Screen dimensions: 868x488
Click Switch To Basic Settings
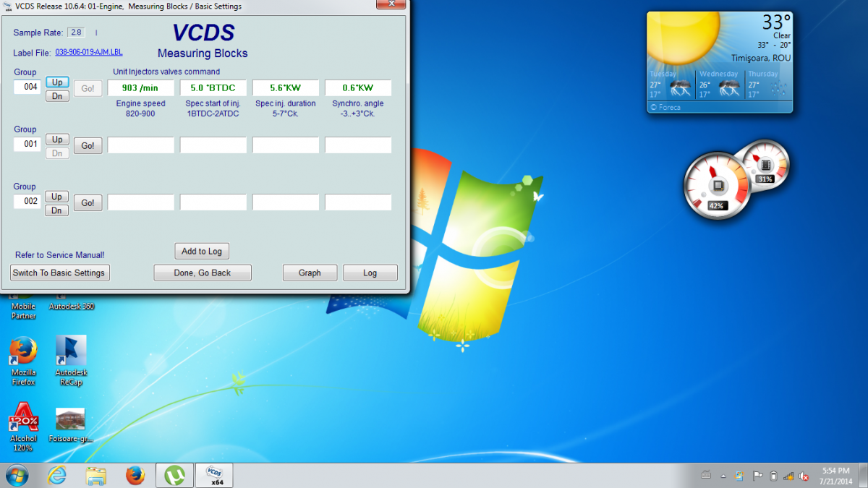click(x=60, y=273)
